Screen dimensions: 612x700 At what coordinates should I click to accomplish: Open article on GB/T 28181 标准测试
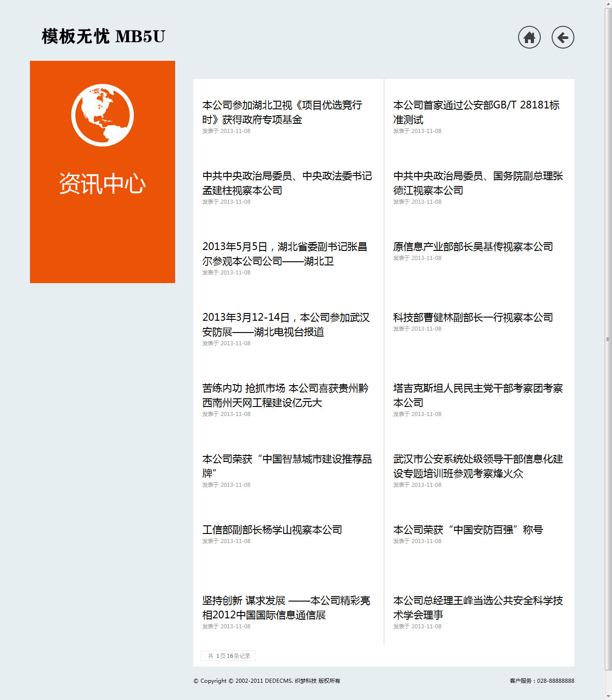point(476,112)
